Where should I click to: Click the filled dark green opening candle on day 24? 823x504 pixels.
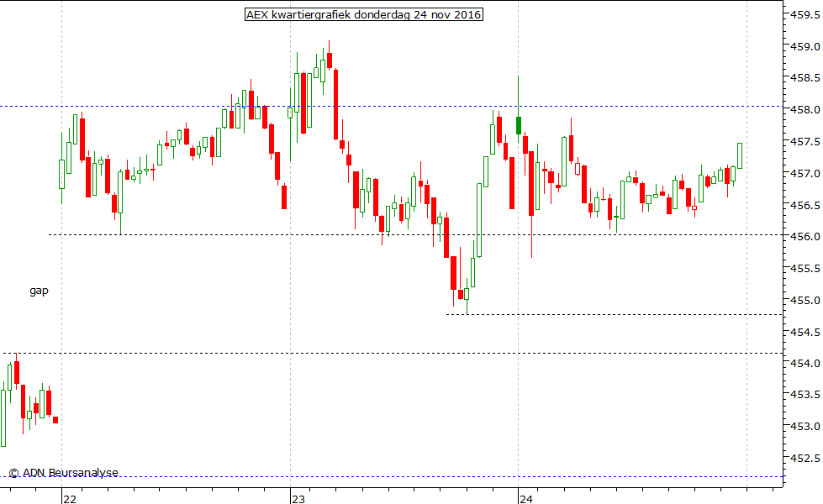click(519, 126)
